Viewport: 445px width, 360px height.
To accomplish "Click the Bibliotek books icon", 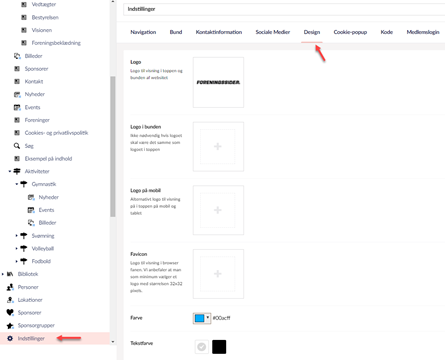I will pyautogui.click(x=10, y=274).
